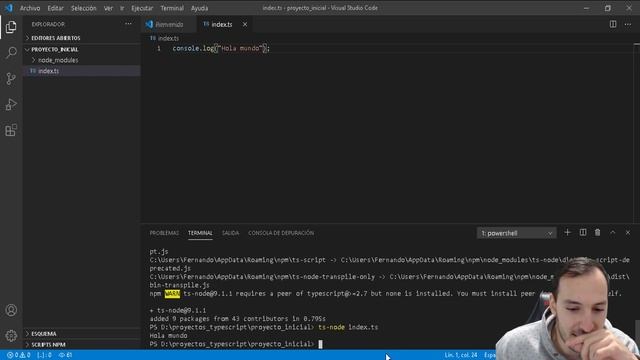This screenshot has width=640, height=360.
Task: Click the Lín. 1, col. 24 status entry
Action: [x=461, y=355]
